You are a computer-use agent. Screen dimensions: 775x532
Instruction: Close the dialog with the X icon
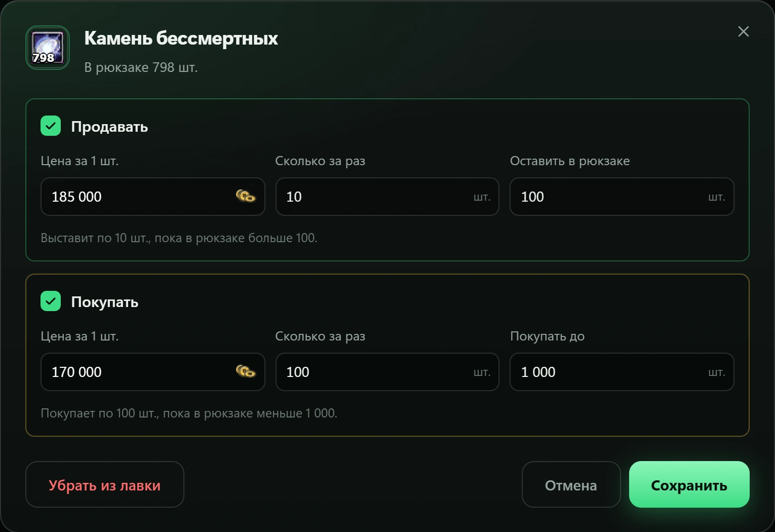click(743, 31)
